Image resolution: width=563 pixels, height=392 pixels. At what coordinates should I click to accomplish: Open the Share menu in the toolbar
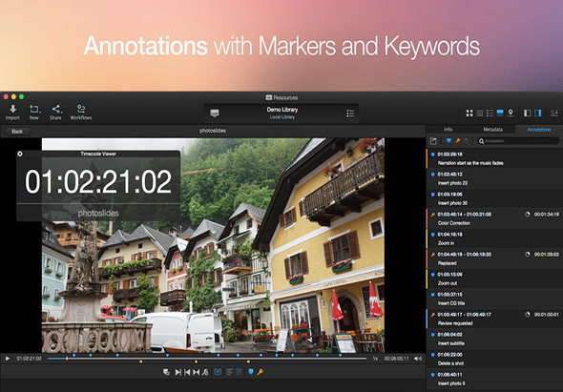tap(55, 112)
